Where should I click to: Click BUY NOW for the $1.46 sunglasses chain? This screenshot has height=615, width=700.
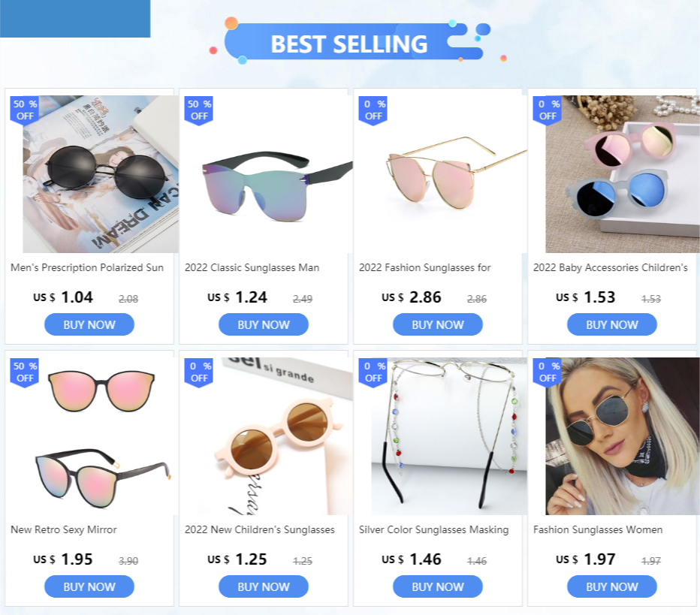[x=437, y=586]
